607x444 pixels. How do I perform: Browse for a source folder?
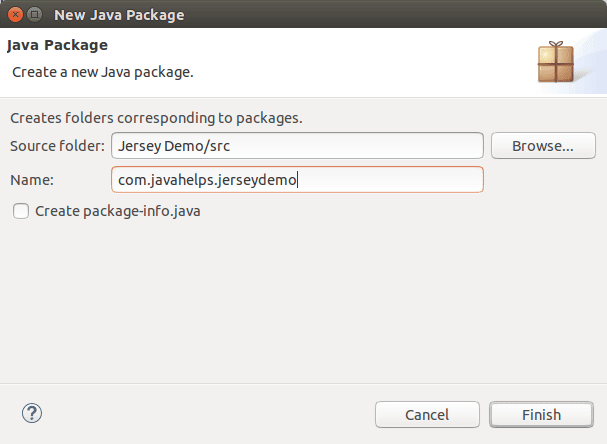pos(543,146)
